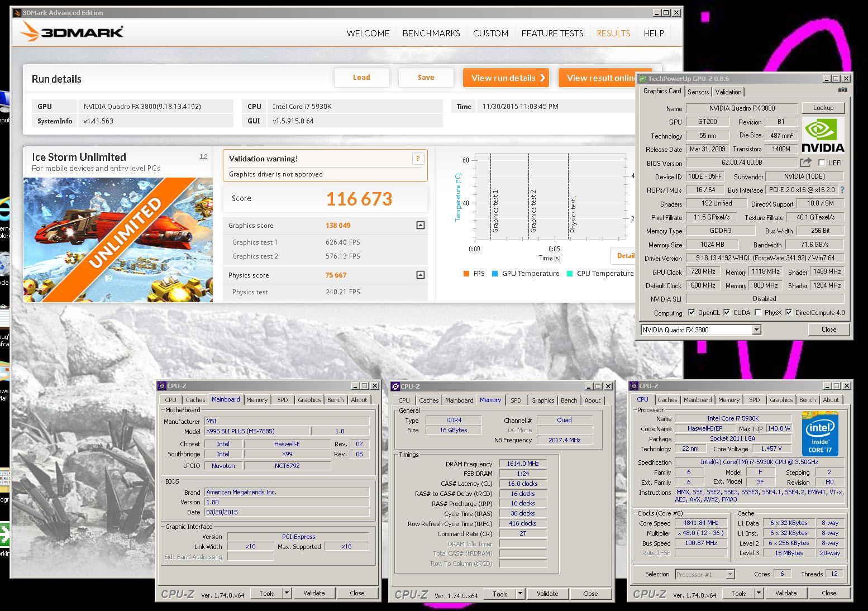The image size is (868, 611).
Task: Click Validate in the Mainboard CPU-Z window
Action: point(314,593)
